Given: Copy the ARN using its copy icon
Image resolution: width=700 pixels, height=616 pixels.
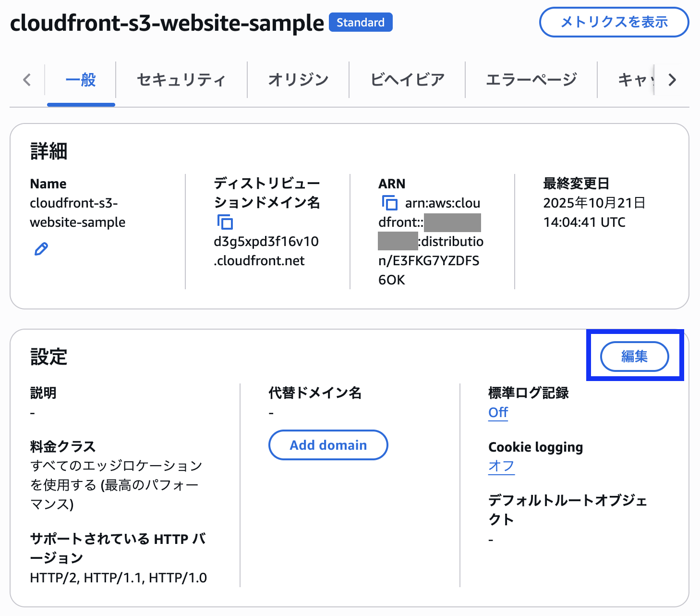Looking at the screenshot, I should coord(390,203).
